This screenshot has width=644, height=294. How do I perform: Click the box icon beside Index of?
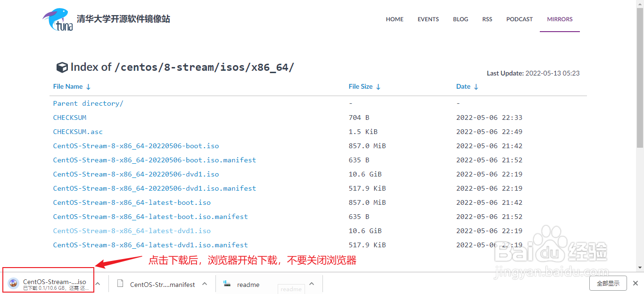pos(62,67)
